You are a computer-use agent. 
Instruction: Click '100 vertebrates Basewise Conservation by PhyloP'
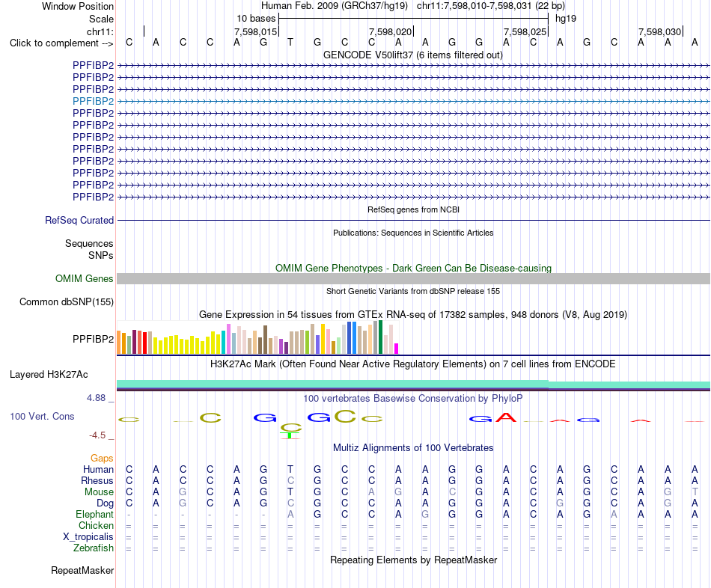click(x=413, y=399)
